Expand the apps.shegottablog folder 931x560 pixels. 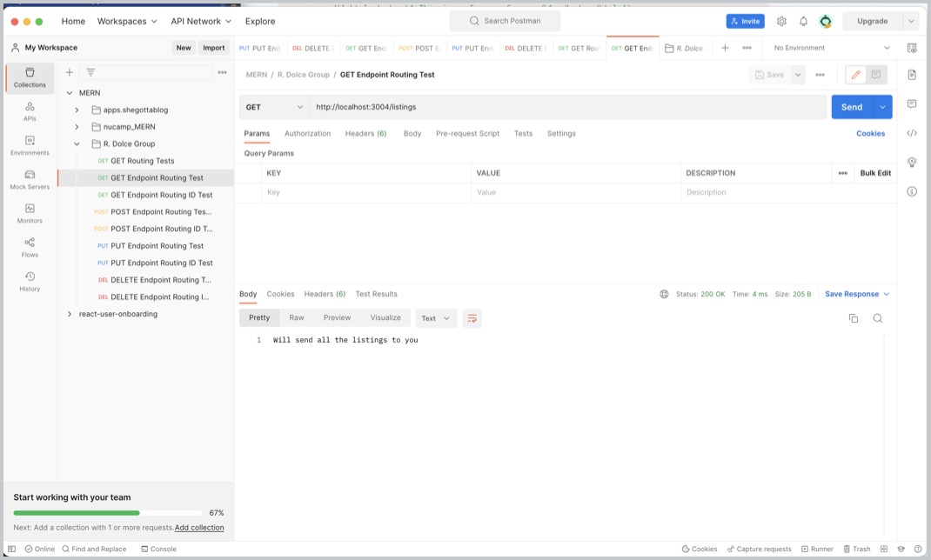click(x=77, y=110)
